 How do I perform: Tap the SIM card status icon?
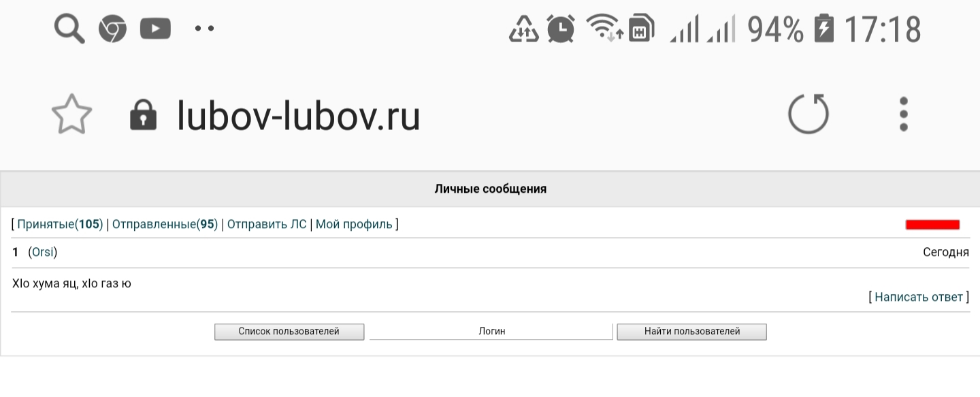641,29
